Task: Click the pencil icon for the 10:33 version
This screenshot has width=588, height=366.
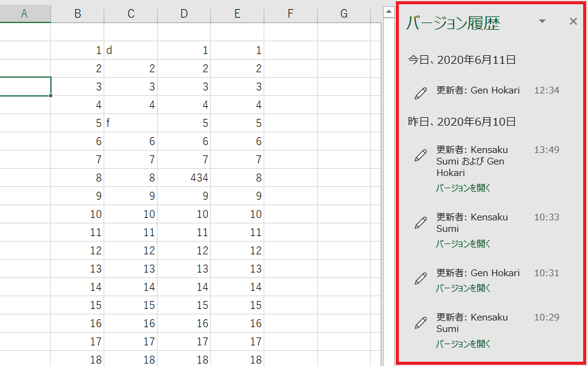Action: click(x=420, y=222)
